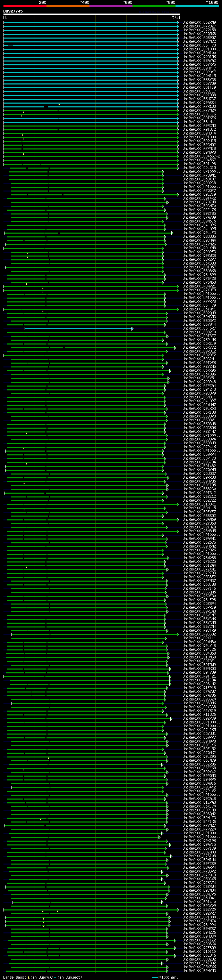Click the arrowhead ending the UniRef100_Q9LSI9 bar

178,194
